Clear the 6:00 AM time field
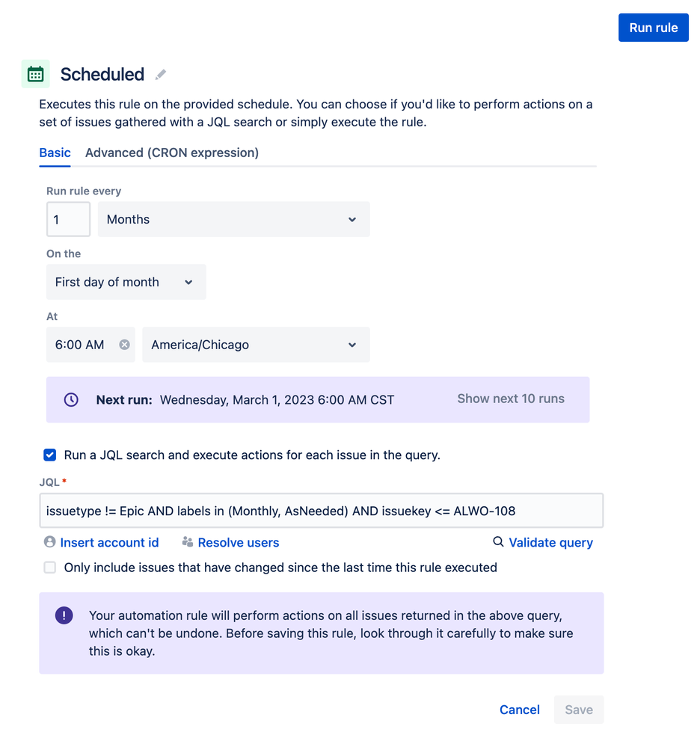 [x=124, y=345]
